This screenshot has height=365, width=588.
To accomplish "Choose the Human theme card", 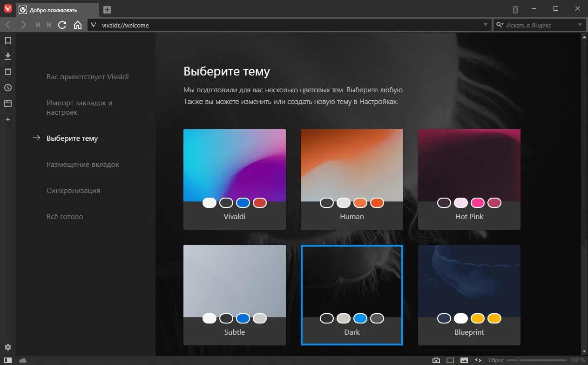I will [x=352, y=179].
